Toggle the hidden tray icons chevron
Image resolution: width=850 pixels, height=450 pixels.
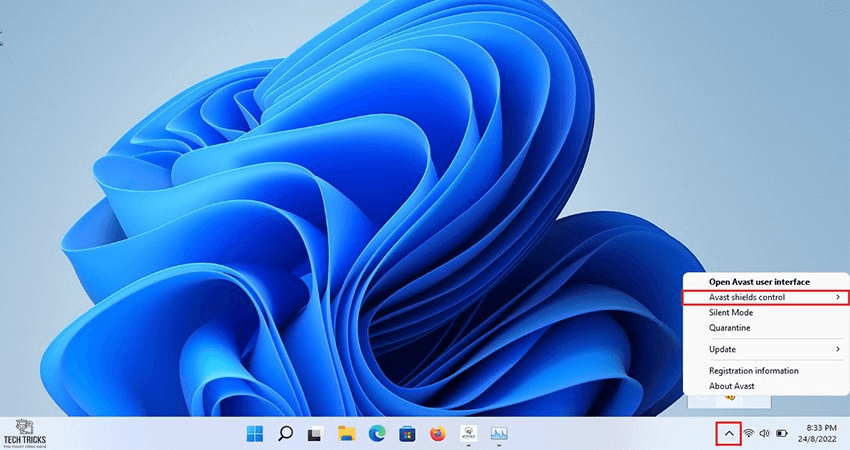point(729,433)
